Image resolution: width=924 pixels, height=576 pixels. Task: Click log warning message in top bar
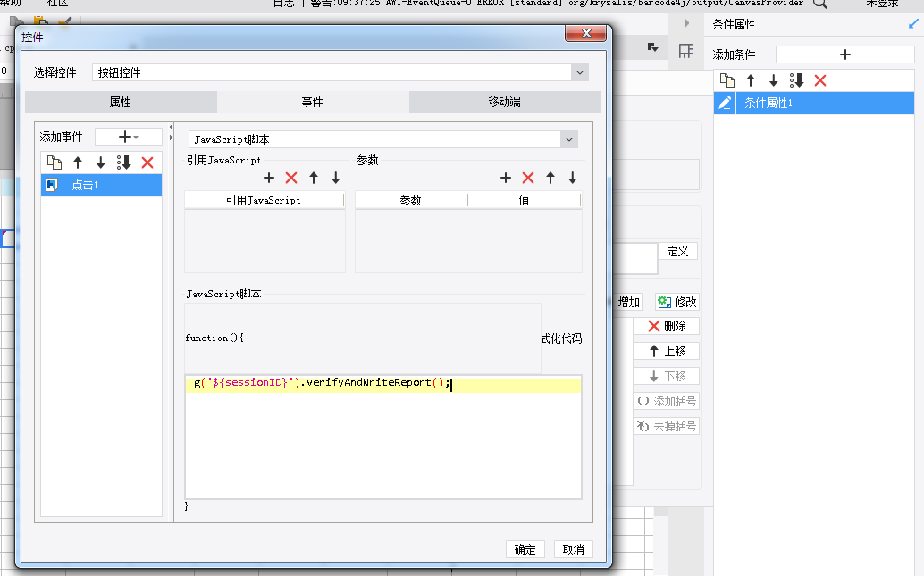pyautogui.click(x=537, y=4)
